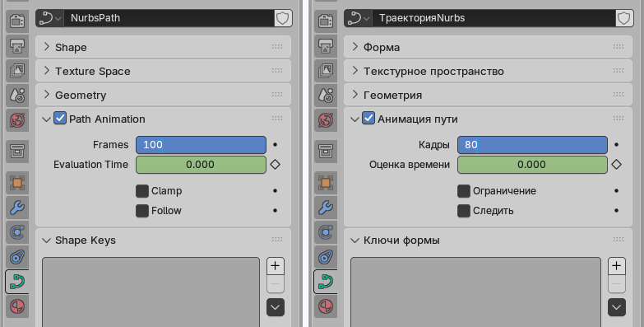Open Material properties tab in left panel
Image resolution: width=644 pixels, height=327 pixels.
coord(17,307)
